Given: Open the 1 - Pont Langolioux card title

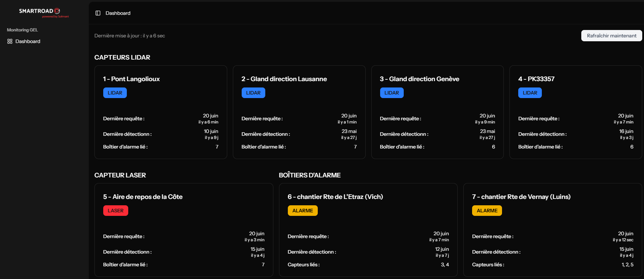Looking at the screenshot, I should [x=131, y=79].
